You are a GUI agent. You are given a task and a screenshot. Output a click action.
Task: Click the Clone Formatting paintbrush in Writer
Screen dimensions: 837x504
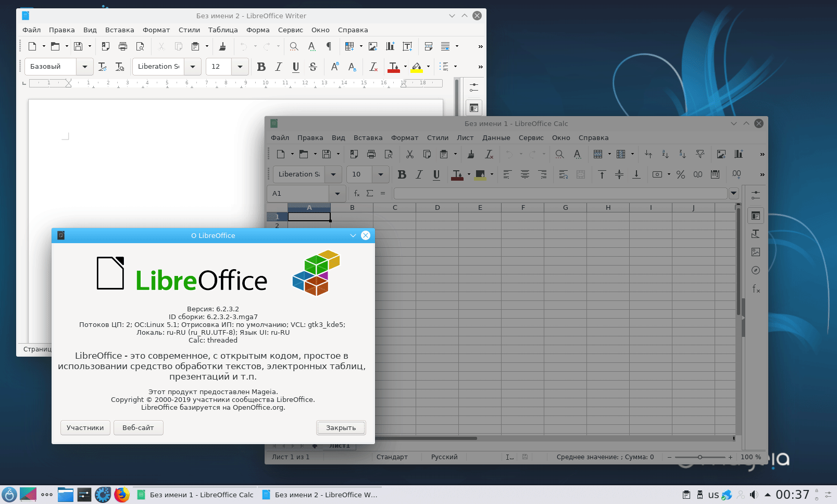(x=222, y=46)
